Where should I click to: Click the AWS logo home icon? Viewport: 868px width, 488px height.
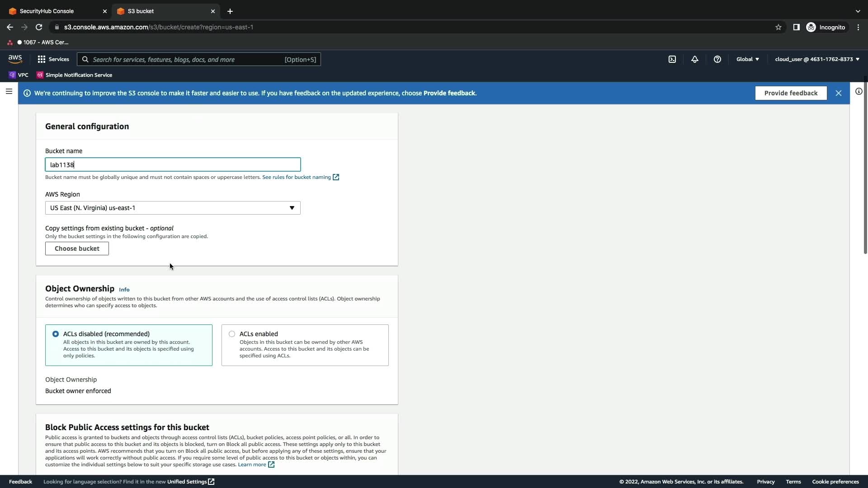[15, 59]
